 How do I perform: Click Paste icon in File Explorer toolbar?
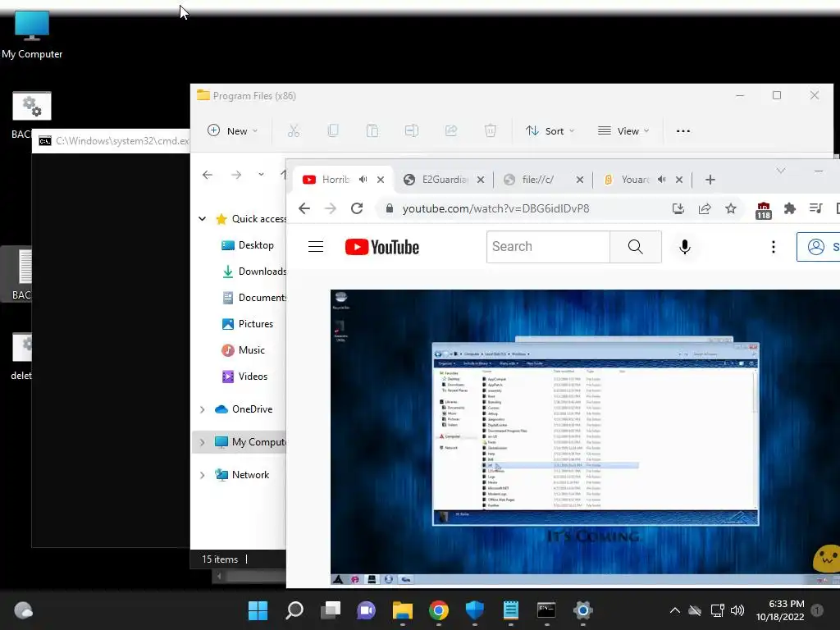[x=372, y=130]
